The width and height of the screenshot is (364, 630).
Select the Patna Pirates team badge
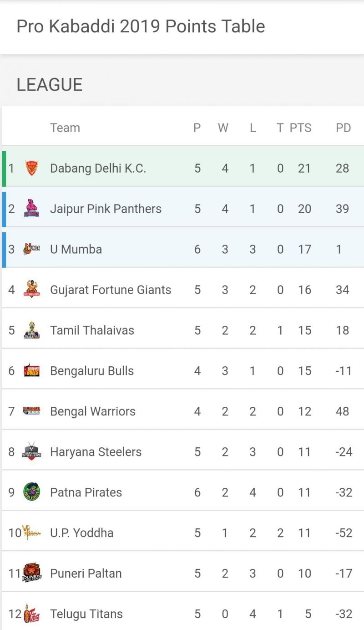(32, 492)
